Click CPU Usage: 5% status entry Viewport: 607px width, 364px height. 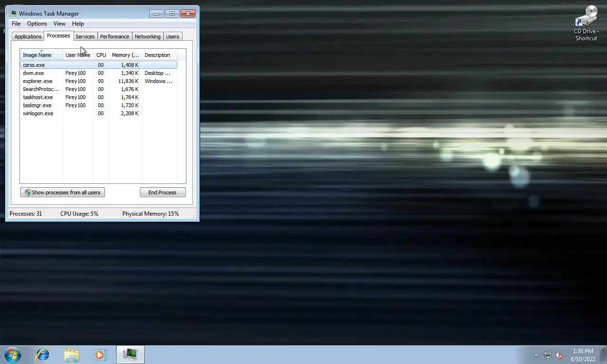coord(79,214)
